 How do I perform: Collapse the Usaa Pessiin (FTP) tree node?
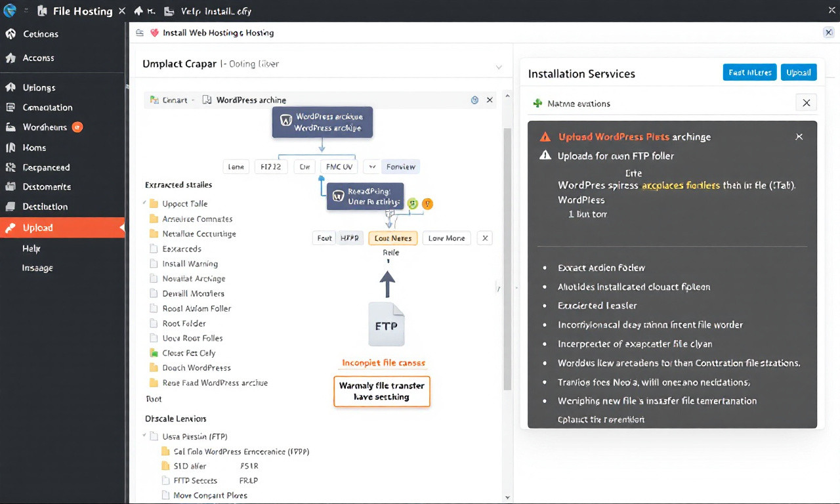click(144, 436)
